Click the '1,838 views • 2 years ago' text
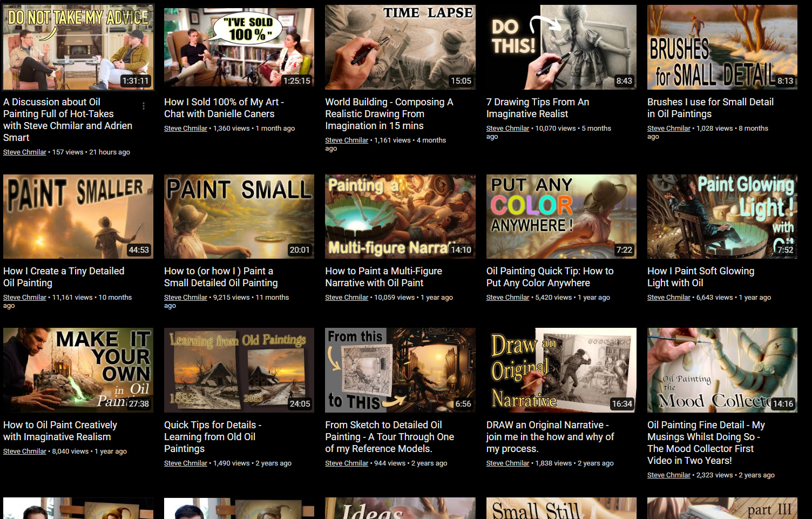The width and height of the screenshot is (812, 519). pyautogui.click(x=574, y=463)
